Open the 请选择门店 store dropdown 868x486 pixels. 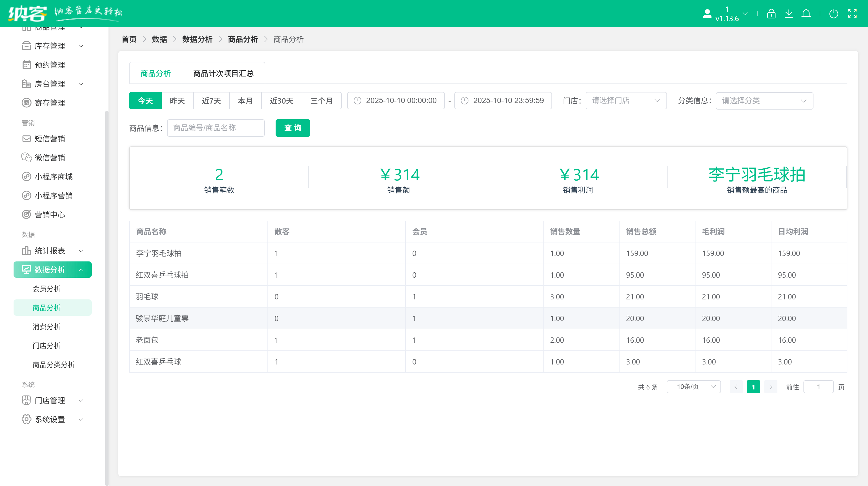[x=626, y=101]
